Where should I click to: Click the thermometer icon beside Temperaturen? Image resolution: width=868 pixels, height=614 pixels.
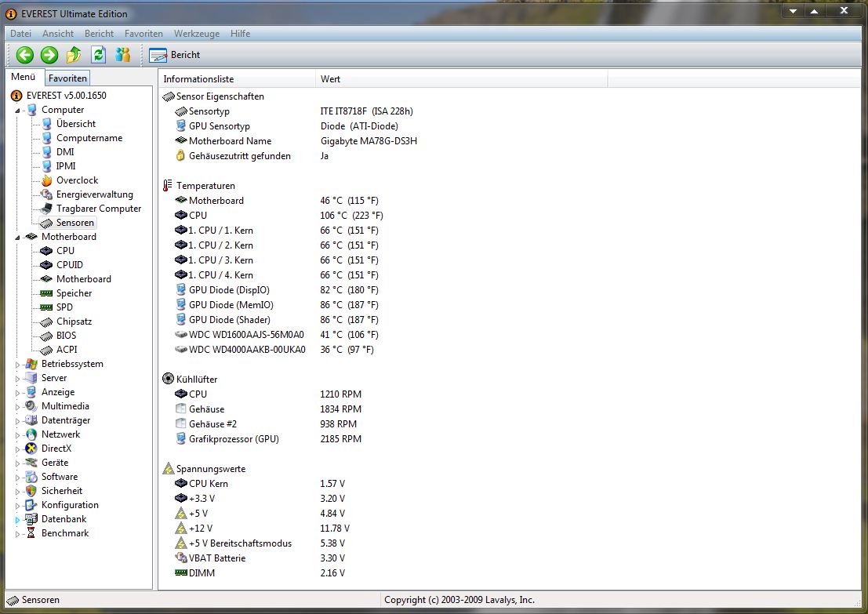click(168, 186)
